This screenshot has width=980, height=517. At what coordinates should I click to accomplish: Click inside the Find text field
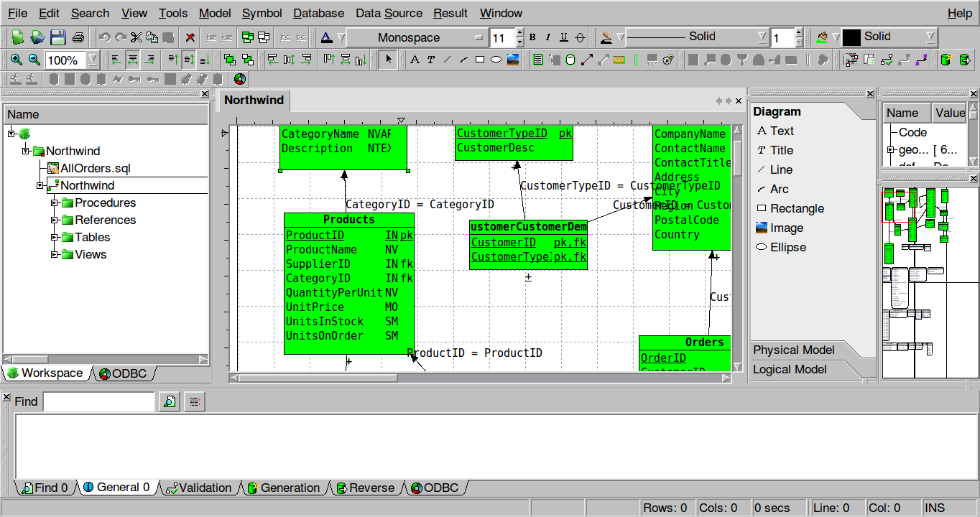(99, 401)
